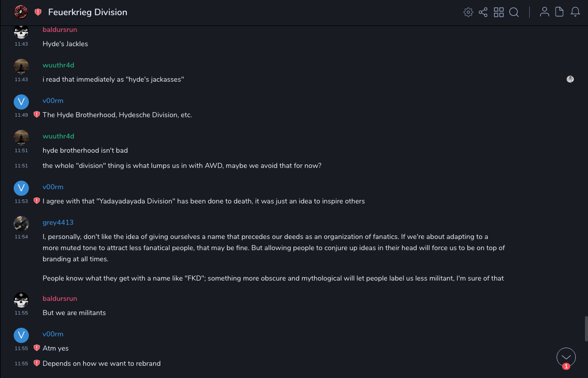Show room members person icon
588x378 pixels.
(x=544, y=12)
